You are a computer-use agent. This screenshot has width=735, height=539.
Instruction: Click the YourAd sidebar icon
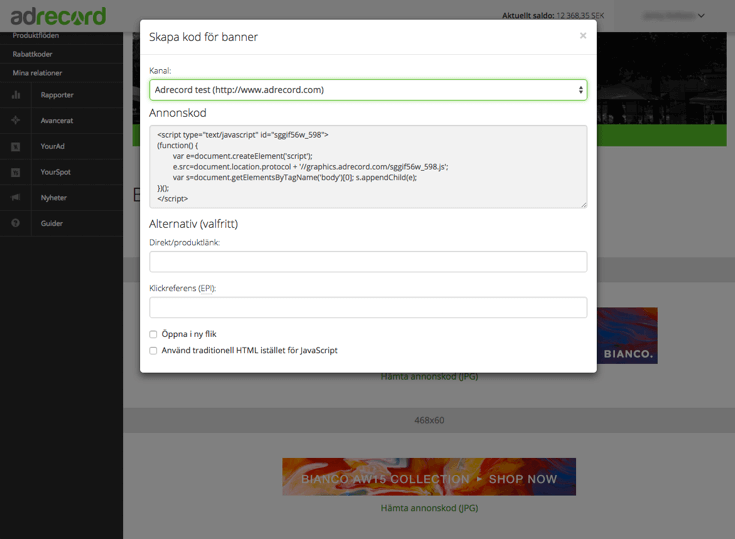(16, 147)
